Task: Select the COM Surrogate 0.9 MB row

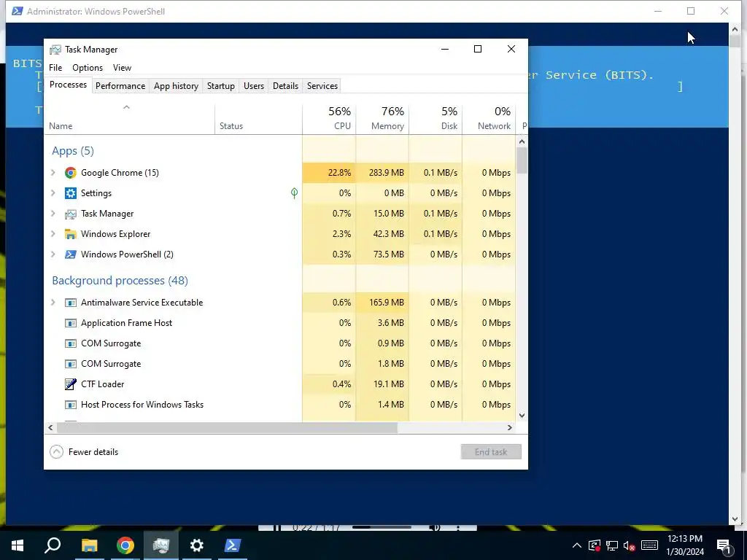Action: [x=280, y=343]
